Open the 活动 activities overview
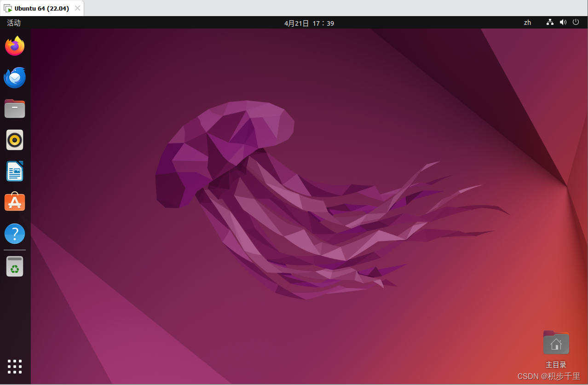Image resolution: width=588 pixels, height=385 pixels. pyautogui.click(x=14, y=23)
